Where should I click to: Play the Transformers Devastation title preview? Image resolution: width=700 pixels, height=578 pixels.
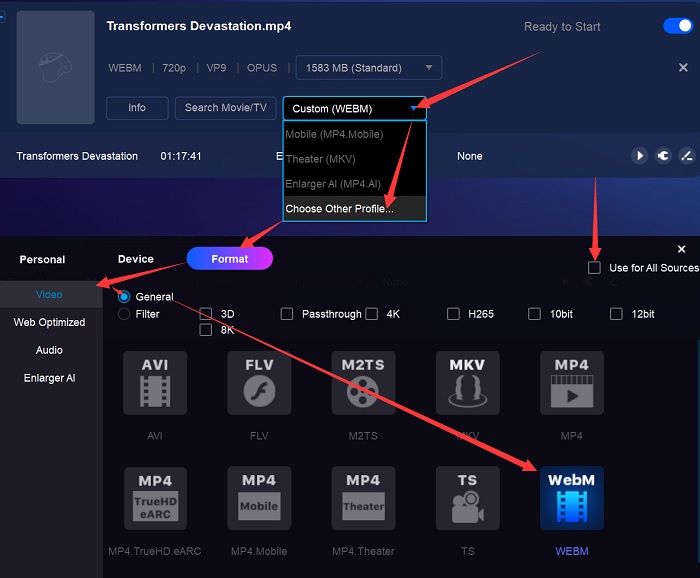(x=640, y=156)
